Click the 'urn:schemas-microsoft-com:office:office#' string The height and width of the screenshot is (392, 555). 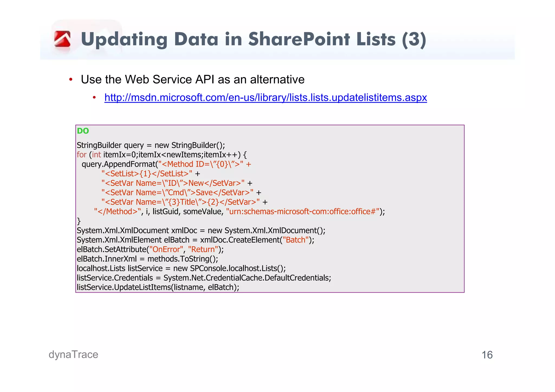[x=303, y=212]
